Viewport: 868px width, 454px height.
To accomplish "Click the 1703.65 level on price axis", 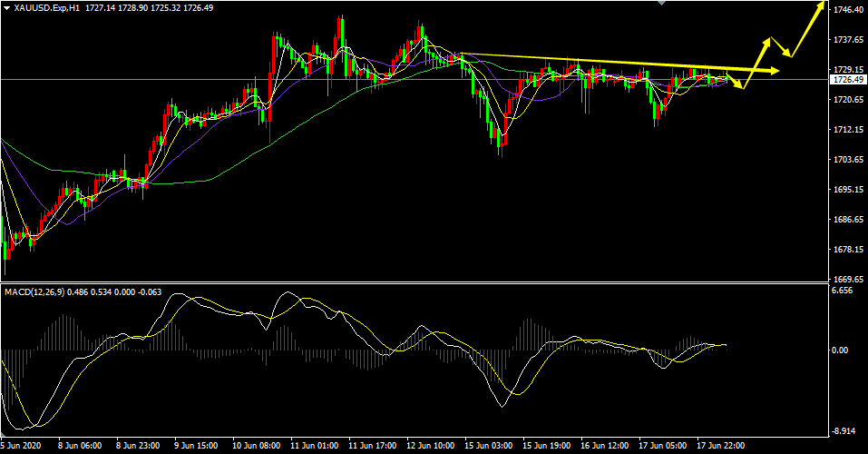I will [x=846, y=160].
